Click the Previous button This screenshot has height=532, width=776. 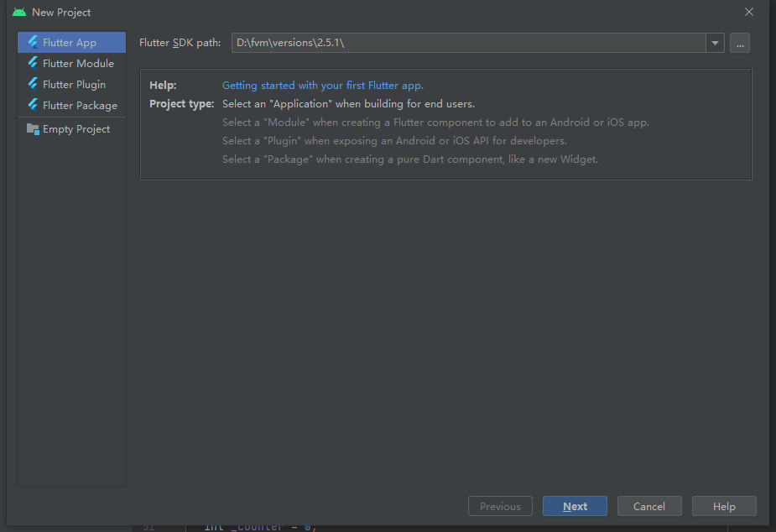(x=500, y=506)
